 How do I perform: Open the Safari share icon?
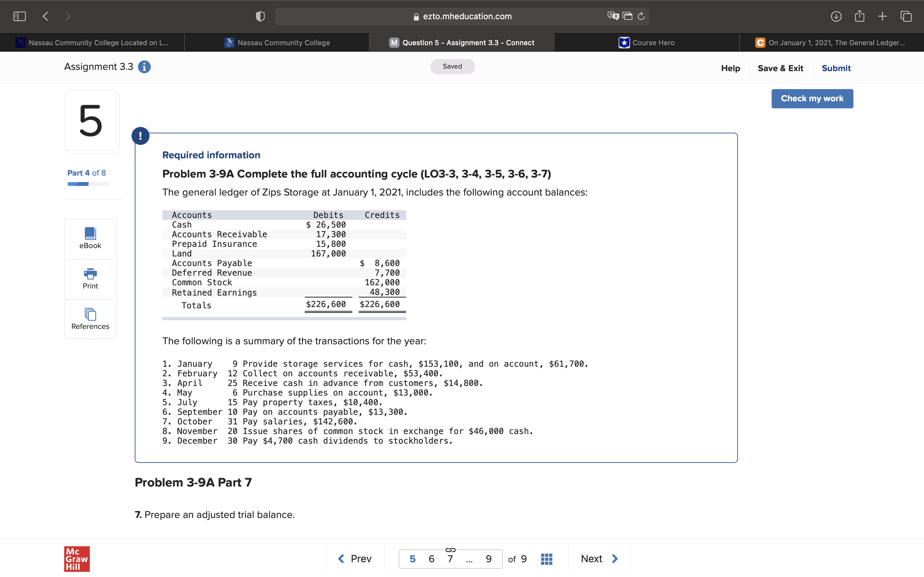pyautogui.click(x=859, y=16)
